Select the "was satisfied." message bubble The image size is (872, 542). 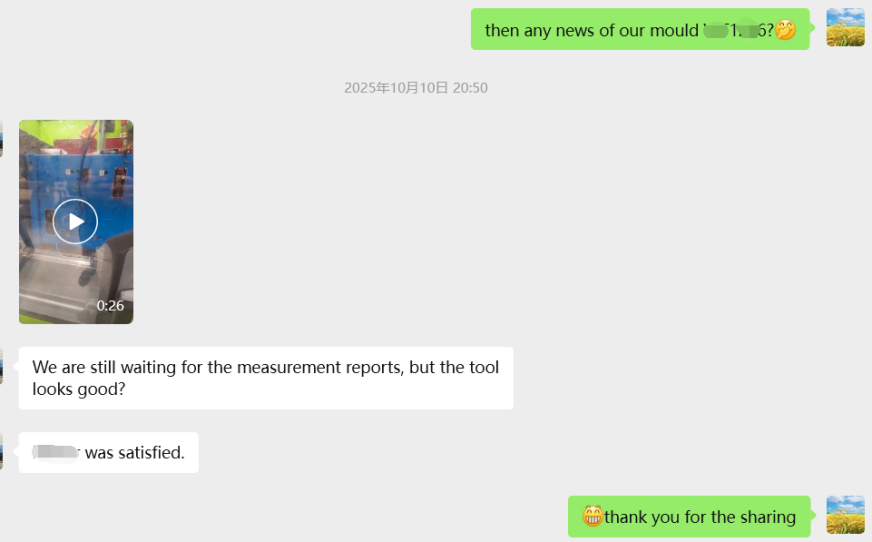tap(108, 453)
